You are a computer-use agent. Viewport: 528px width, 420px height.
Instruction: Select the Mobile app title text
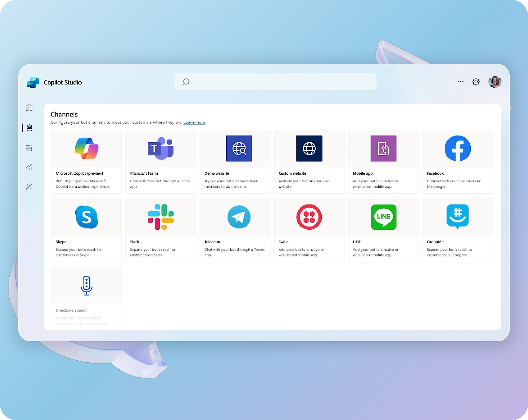tap(363, 173)
